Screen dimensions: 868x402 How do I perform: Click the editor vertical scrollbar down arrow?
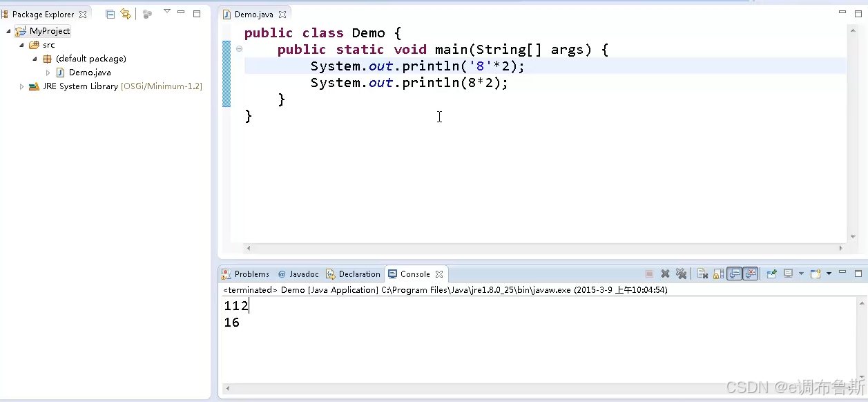tap(853, 237)
